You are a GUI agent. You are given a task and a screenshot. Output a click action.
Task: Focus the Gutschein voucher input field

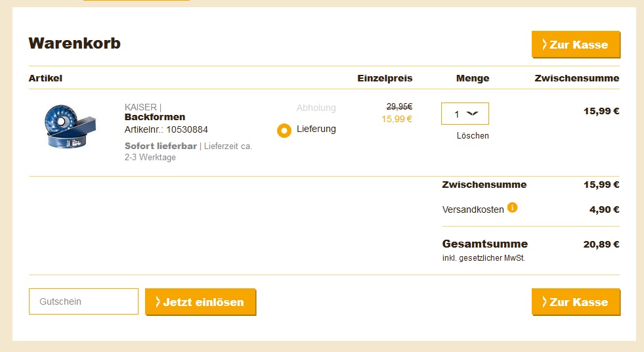click(x=83, y=301)
